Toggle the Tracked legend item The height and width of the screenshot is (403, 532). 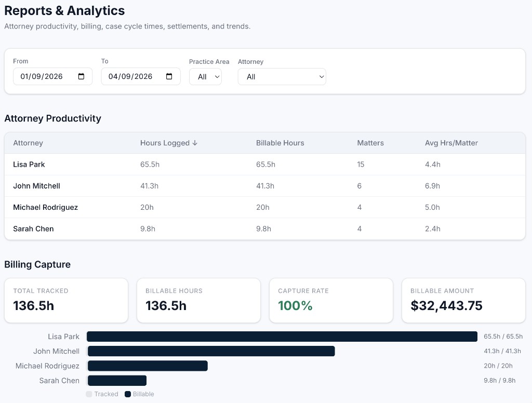pyautogui.click(x=101, y=394)
